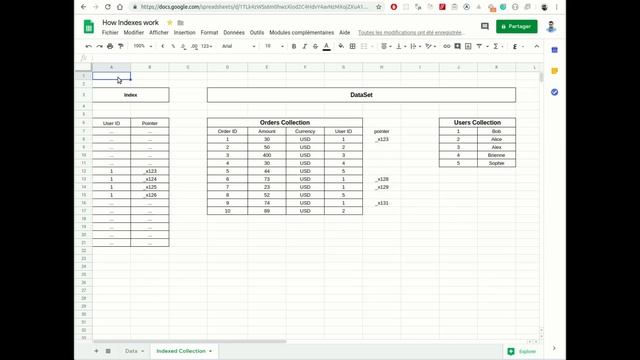Click the green Partager button
Viewport: 640px width, 360px height.
(516, 27)
